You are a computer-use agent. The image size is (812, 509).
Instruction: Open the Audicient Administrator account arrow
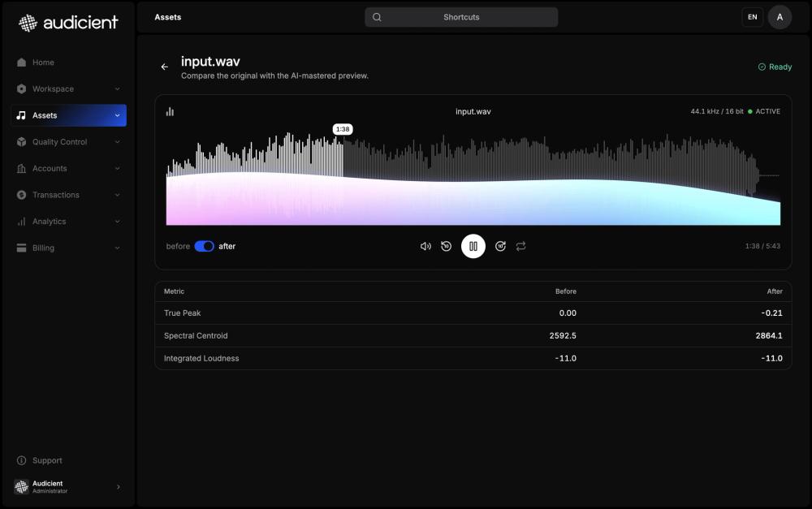[118, 487]
